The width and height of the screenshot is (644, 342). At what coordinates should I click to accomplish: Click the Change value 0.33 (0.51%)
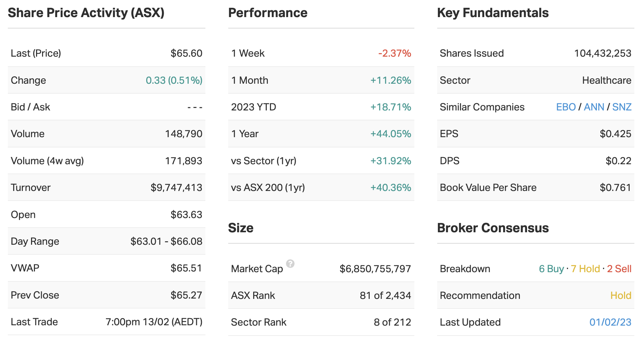tap(174, 80)
